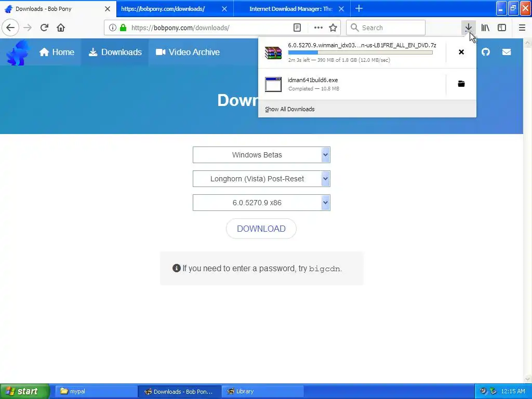
Task: Switch to Internet Download Manager tab
Action: [292, 9]
